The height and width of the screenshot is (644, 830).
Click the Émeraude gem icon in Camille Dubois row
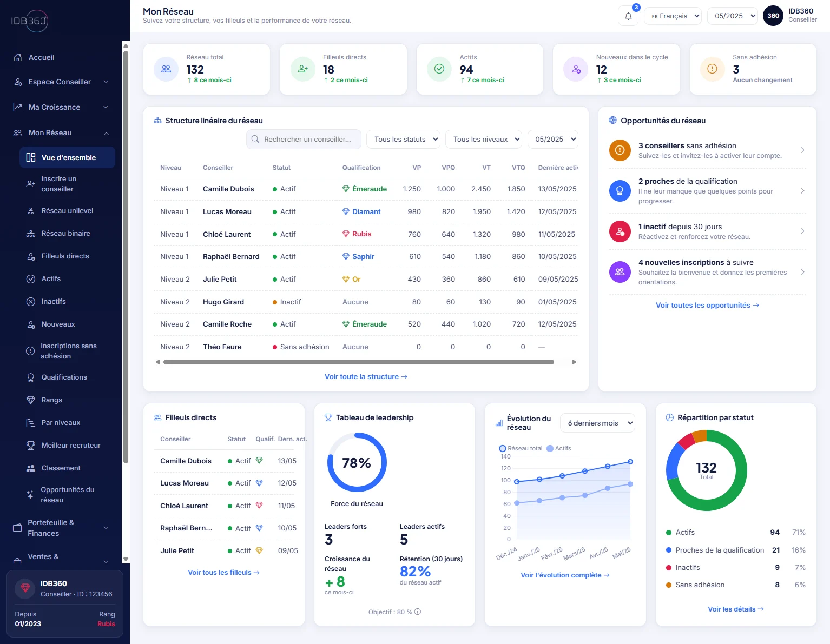(346, 189)
